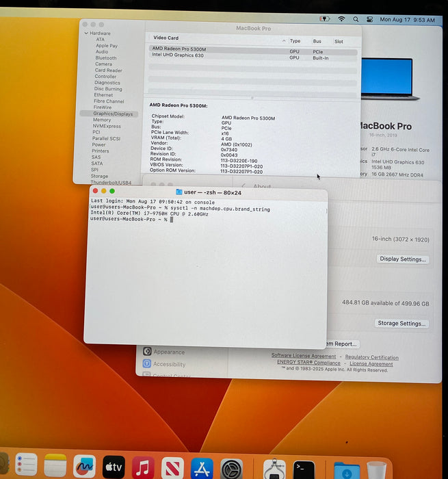Select Audio in Hardware list
448x479 pixels.
click(x=102, y=51)
